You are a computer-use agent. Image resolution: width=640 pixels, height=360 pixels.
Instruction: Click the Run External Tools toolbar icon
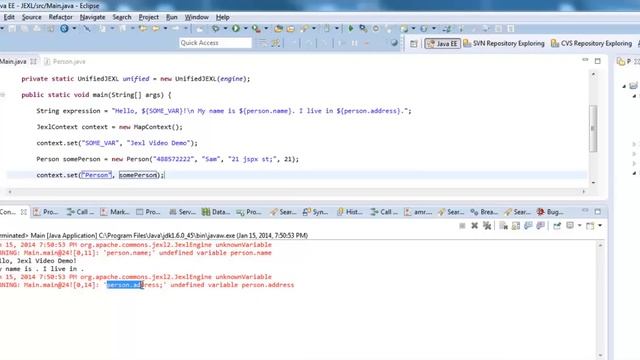256,29
